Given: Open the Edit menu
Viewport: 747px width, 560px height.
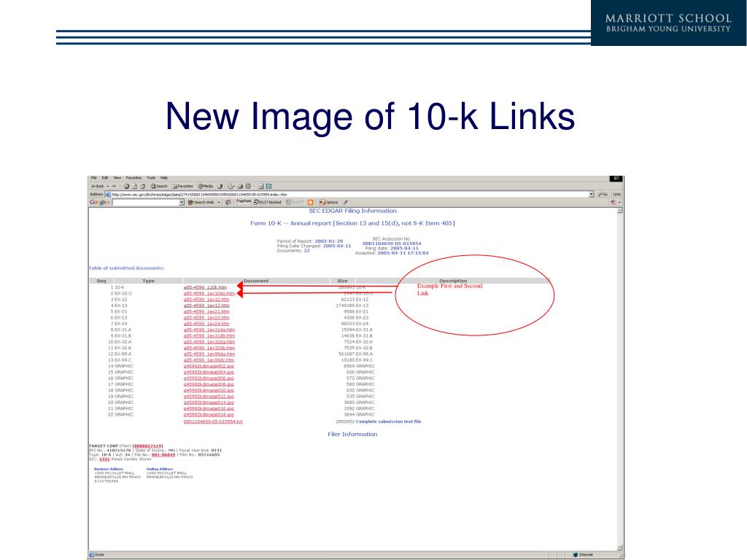Looking at the screenshot, I should (105, 178).
